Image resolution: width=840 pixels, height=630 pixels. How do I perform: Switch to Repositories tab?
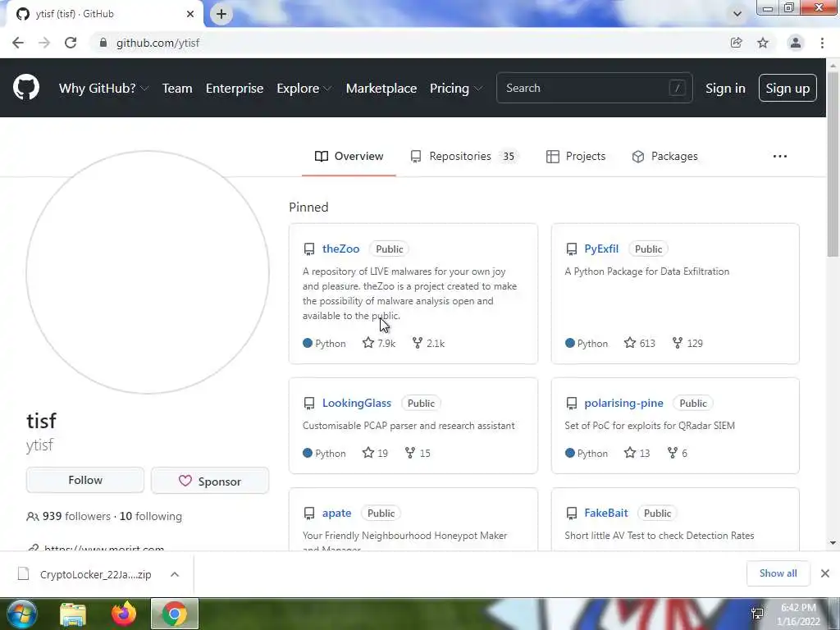pos(464,157)
